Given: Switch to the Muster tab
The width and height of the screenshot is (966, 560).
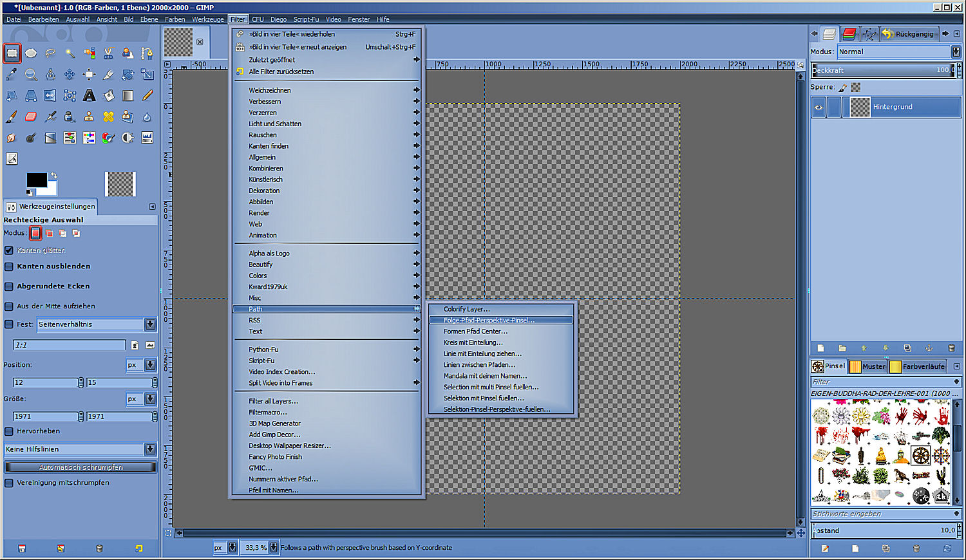Looking at the screenshot, I should coord(867,366).
